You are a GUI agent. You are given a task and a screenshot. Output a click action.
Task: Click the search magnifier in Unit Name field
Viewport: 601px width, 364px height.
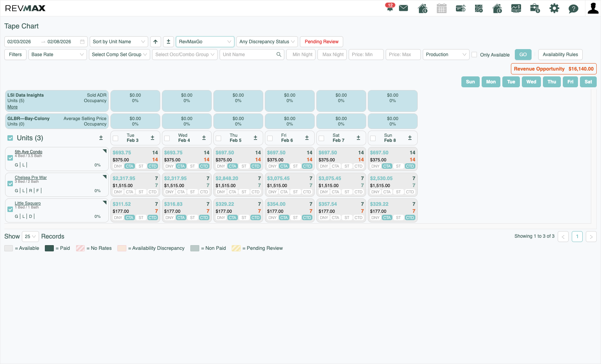279,55
